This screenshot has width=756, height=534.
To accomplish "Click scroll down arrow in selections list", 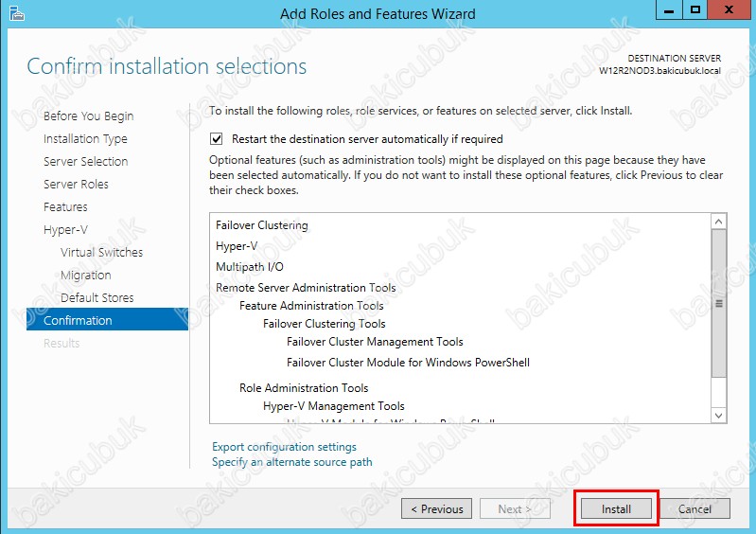I will point(718,416).
